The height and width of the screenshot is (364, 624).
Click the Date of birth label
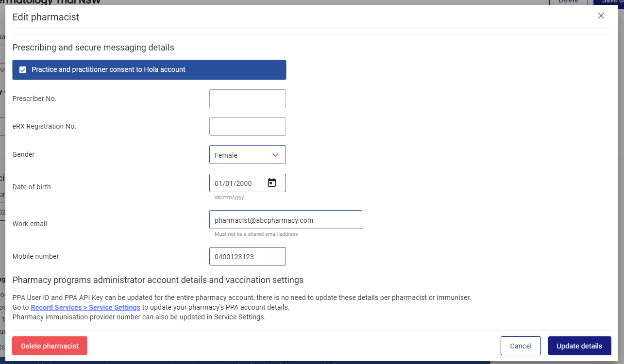[32, 187]
